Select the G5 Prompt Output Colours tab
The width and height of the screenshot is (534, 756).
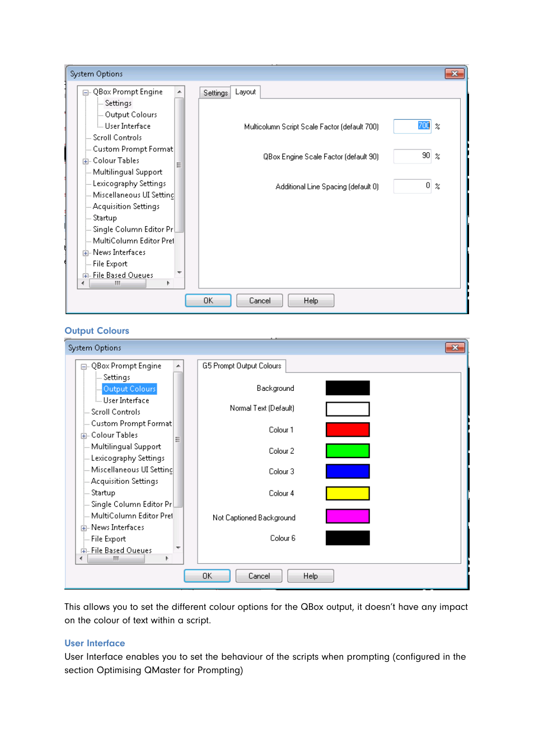(x=242, y=366)
